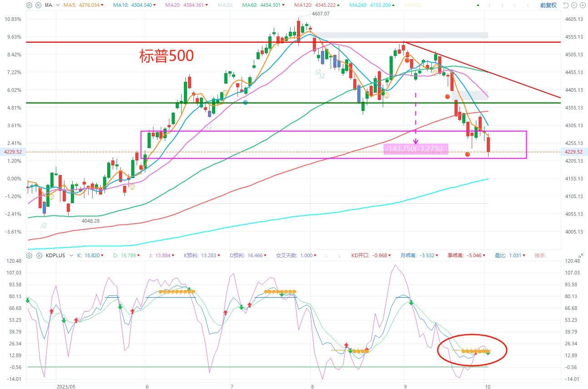Toggle hidden MA500 line visibility
The height and width of the screenshot is (389, 588).
pyautogui.click(x=413, y=5)
